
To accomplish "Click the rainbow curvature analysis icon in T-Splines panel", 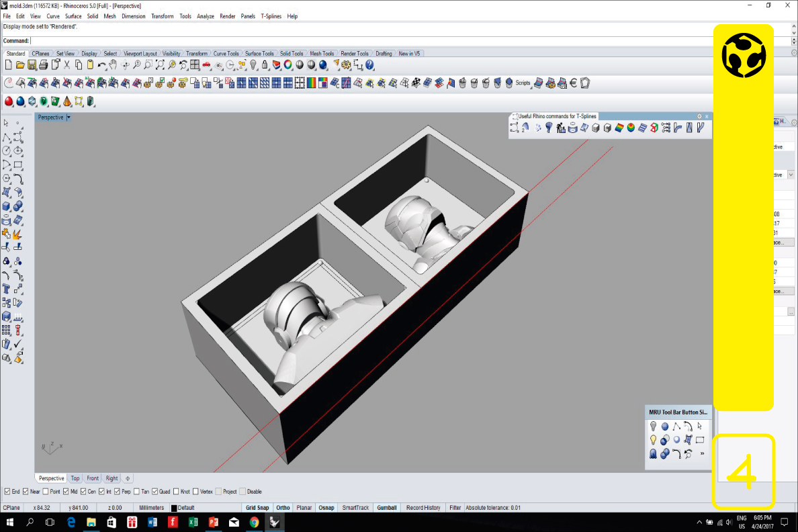I will point(619,128).
